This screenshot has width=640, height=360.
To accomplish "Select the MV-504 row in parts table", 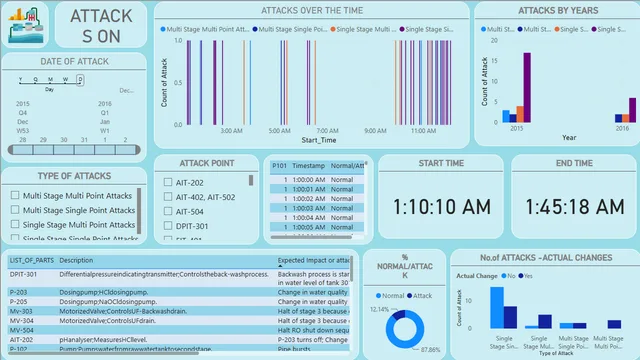I will (x=179, y=330).
